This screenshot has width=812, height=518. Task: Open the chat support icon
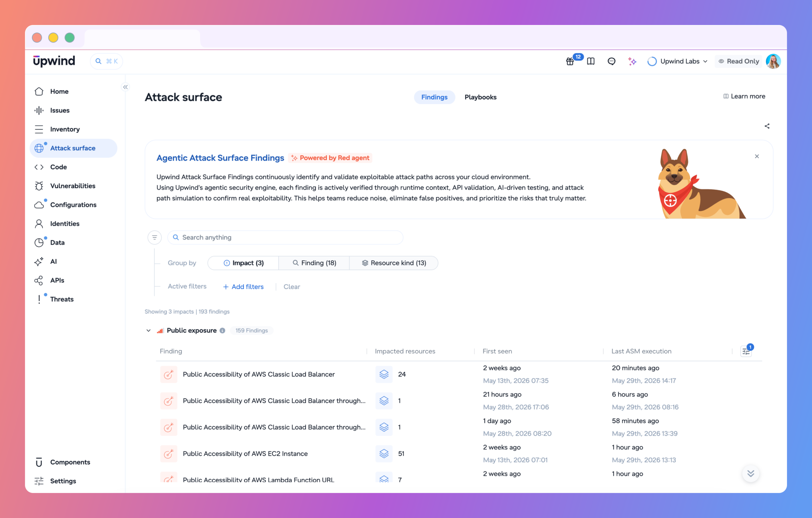point(611,61)
